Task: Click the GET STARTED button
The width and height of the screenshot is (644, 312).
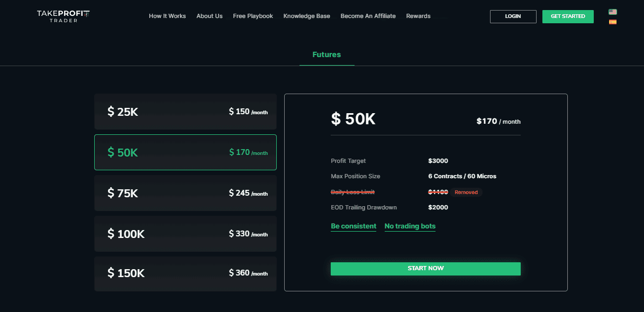Action: pyautogui.click(x=568, y=16)
